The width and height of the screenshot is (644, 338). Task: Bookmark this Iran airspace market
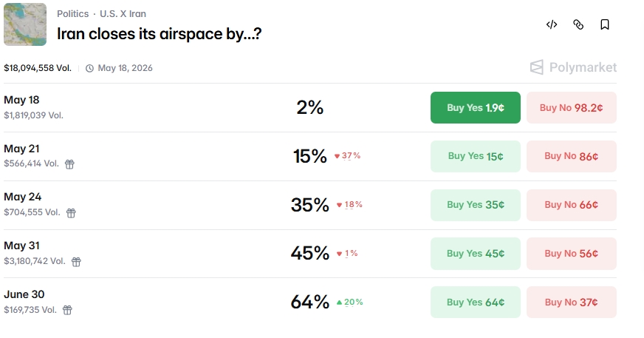605,24
